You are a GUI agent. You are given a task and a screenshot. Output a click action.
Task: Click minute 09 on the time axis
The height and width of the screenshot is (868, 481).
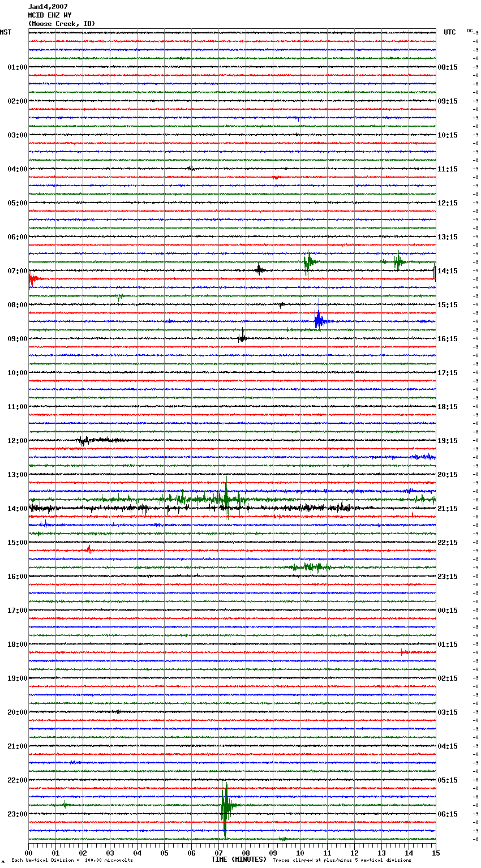coord(273,853)
